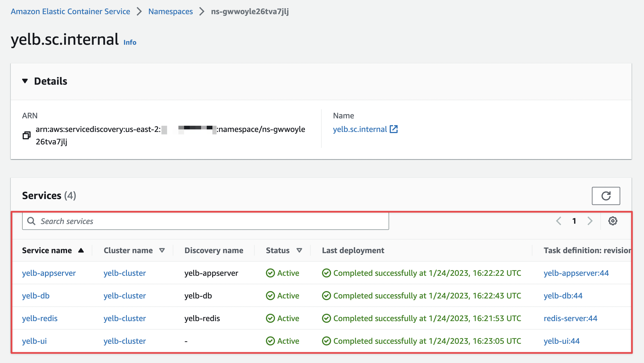Viewport: 644px width, 363px height.
Task: Click Active status icon for yelb-ui
Action: 270,341
